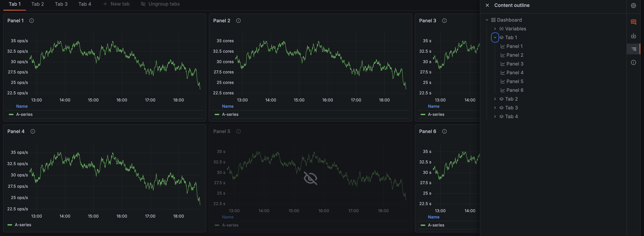The width and height of the screenshot is (644, 236).
Task: Click the info icon beside Panel 4 title
Action: (33, 132)
